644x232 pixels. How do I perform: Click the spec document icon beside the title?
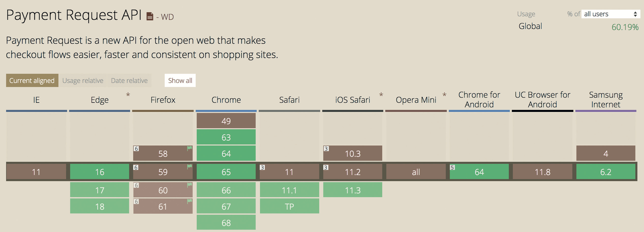tap(150, 17)
